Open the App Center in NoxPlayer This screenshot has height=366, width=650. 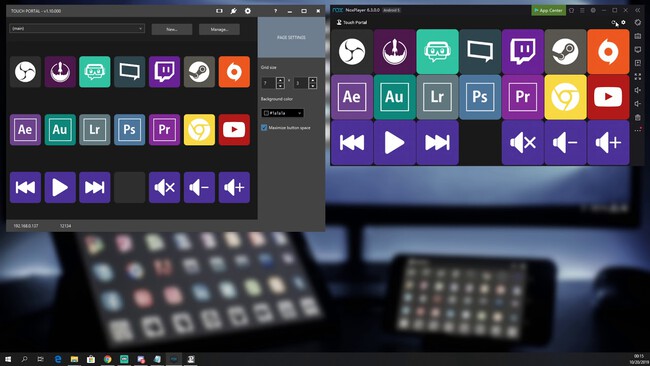pyautogui.click(x=548, y=10)
